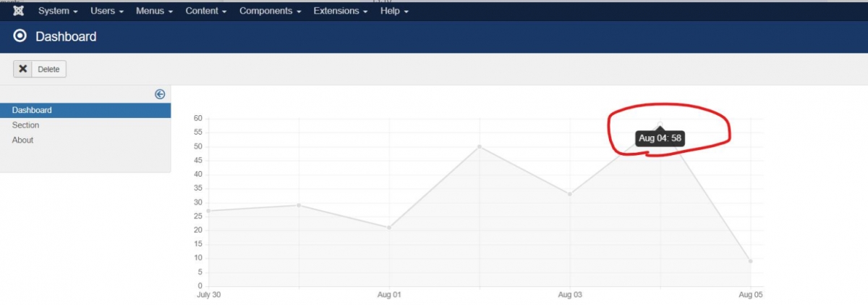
Task: Click the Aug 04 data point showing 58
Action: tap(660, 124)
